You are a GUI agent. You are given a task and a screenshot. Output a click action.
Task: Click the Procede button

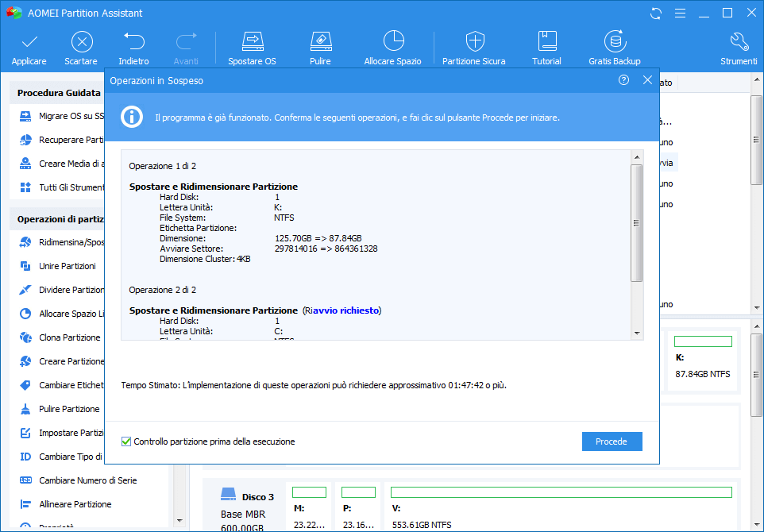pos(612,441)
